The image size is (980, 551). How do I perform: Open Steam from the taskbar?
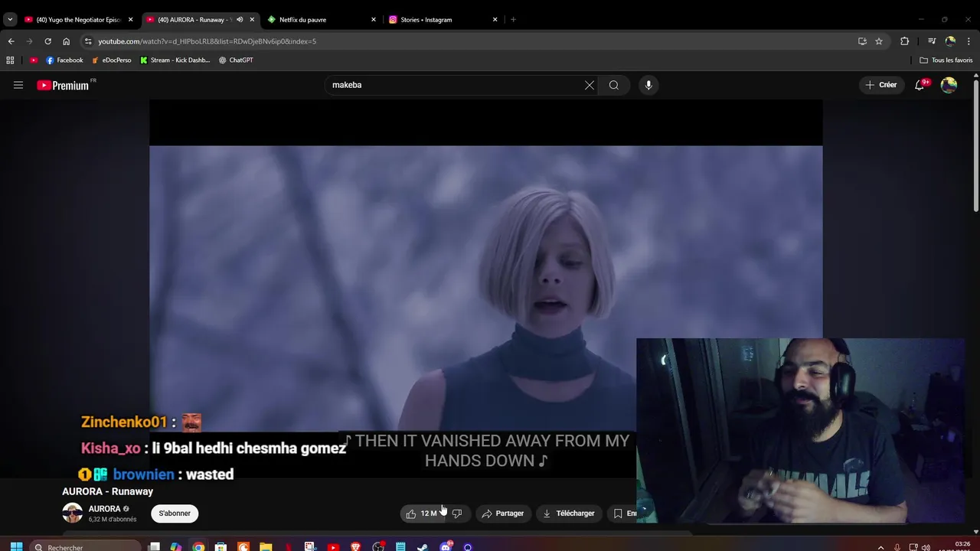(423, 546)
